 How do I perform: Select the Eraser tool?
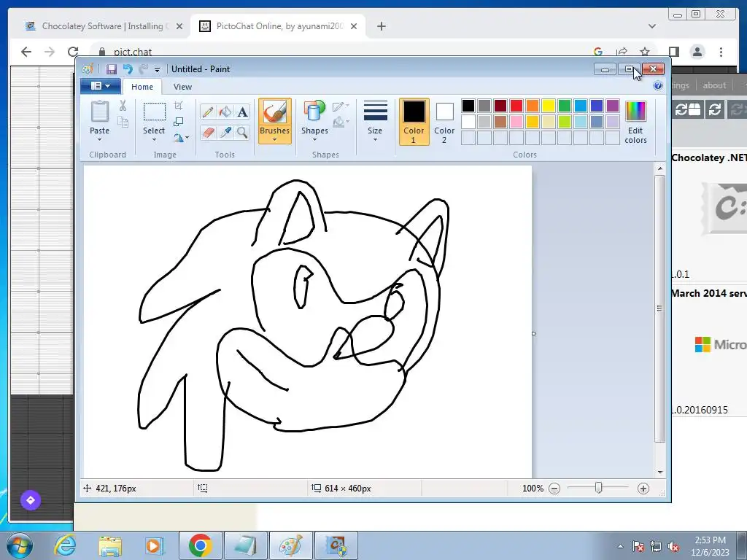(x=208, y=132)
